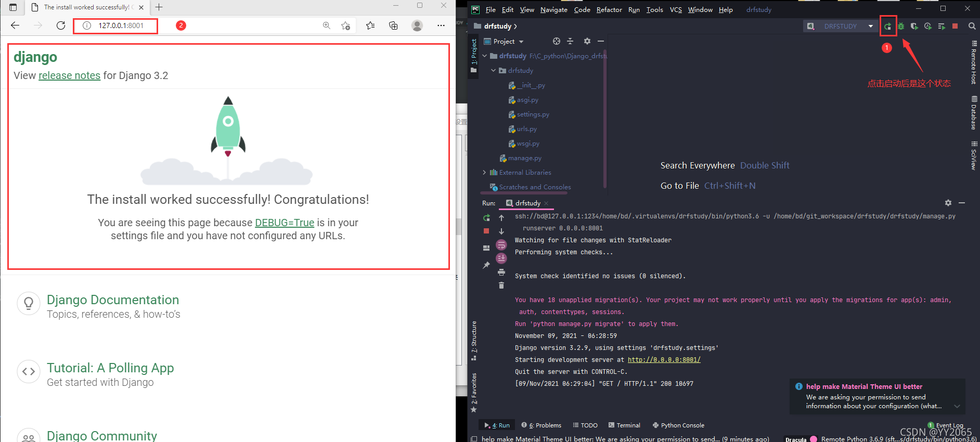Go back in the Edge browser

click(15, 25)
